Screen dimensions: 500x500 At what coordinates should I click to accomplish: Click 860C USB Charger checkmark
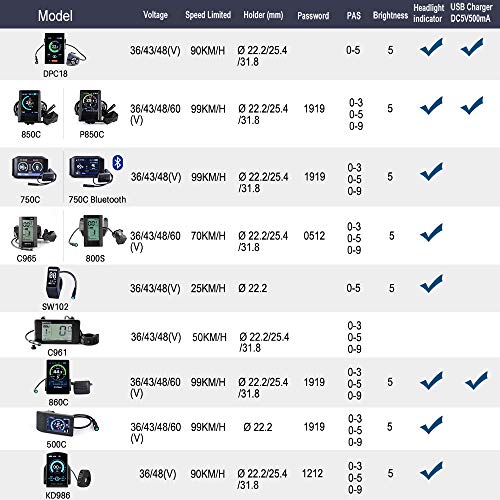click(x=476, y=380)
